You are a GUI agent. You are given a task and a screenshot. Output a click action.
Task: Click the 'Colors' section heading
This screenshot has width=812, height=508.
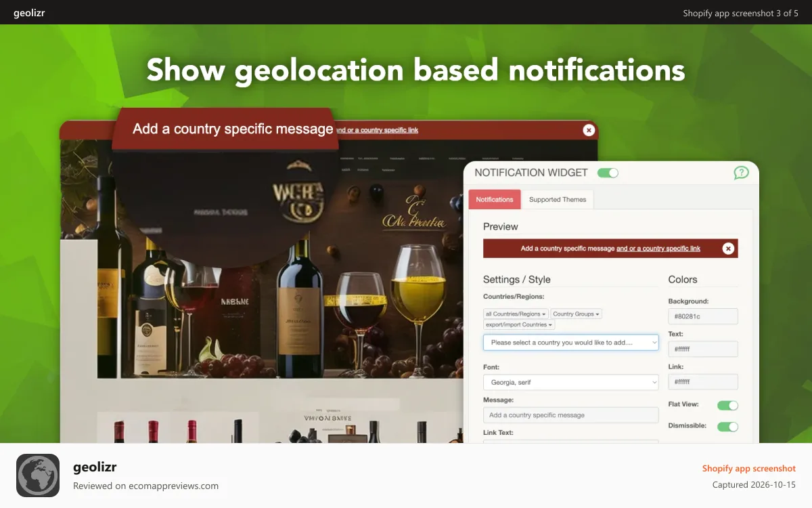[x=683, y=279]
